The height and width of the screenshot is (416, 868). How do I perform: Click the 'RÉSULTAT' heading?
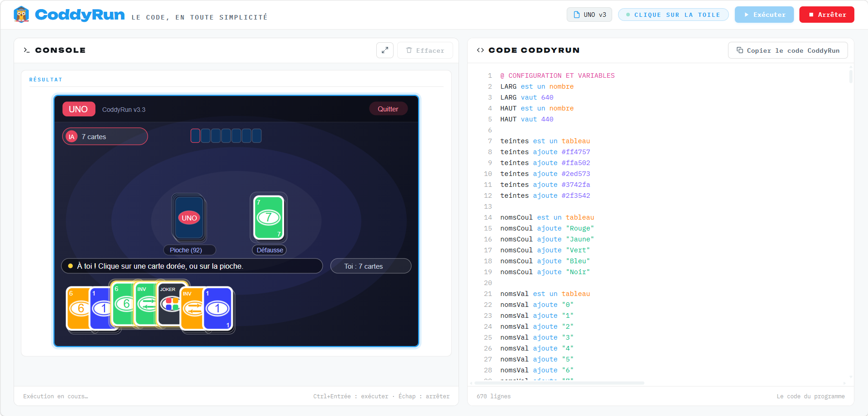coord(45,80)
